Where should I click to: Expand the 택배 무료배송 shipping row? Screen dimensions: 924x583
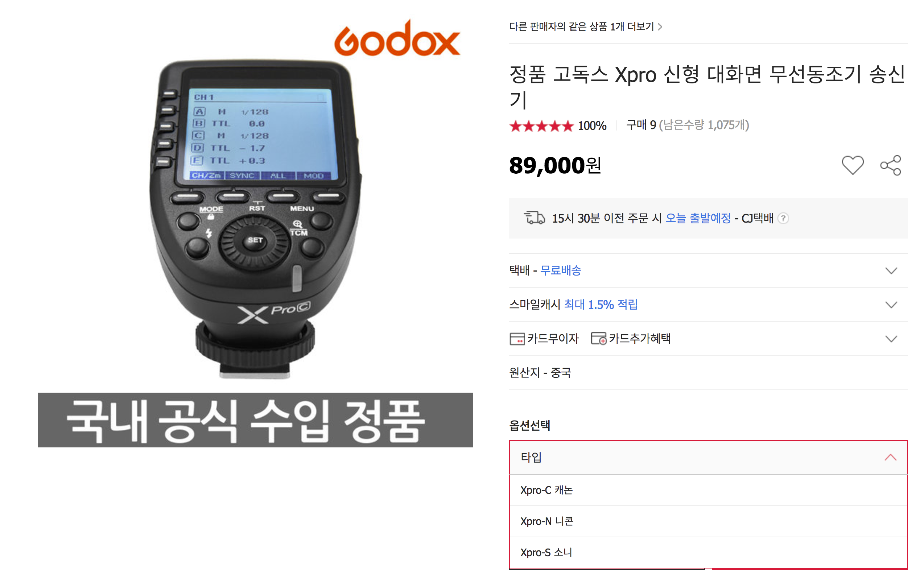(708, 270)
